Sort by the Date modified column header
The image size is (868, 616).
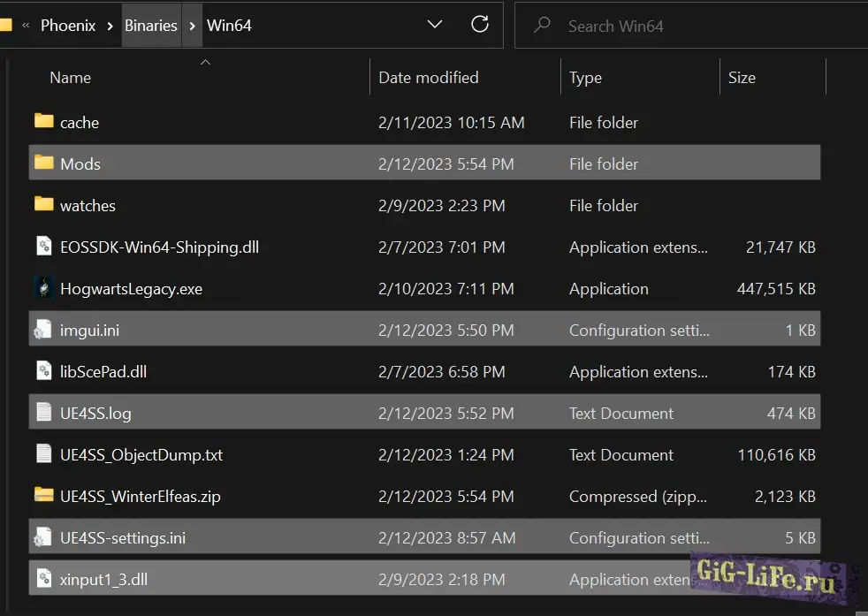click(x=428, y=78)
